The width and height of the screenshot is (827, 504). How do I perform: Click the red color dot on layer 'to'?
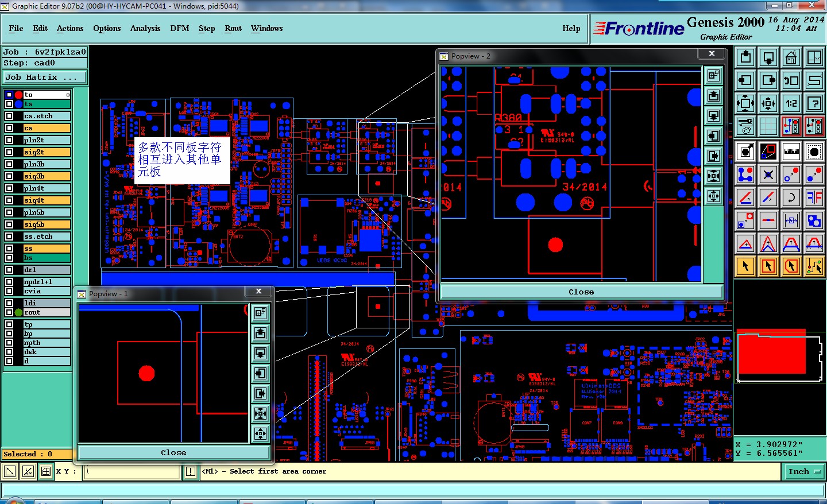click(19, 95)
